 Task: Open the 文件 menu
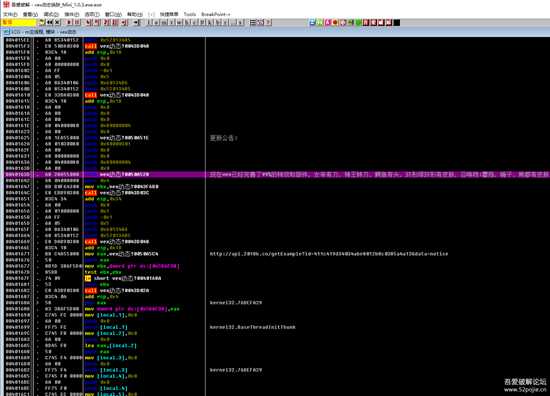pos(10,14)
